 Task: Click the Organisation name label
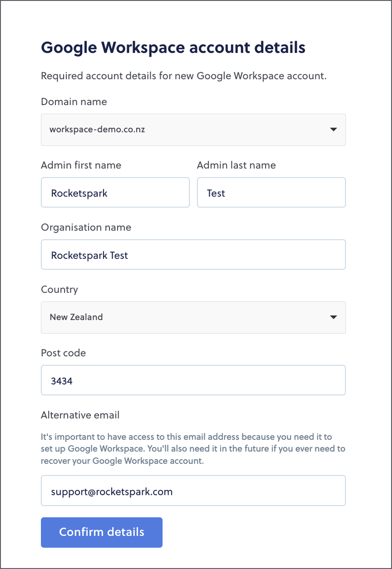[86, 227]
